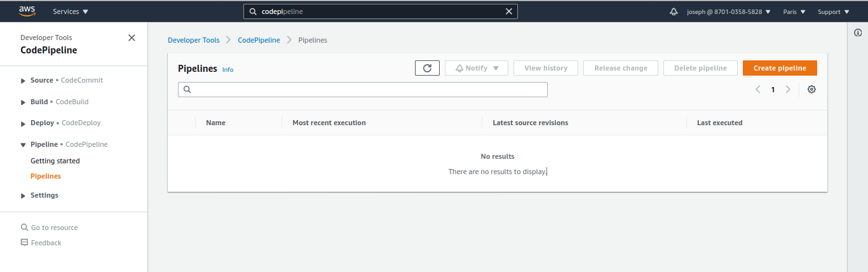Open the Paris region selector
Screen dimensions: 868x272
794,11
